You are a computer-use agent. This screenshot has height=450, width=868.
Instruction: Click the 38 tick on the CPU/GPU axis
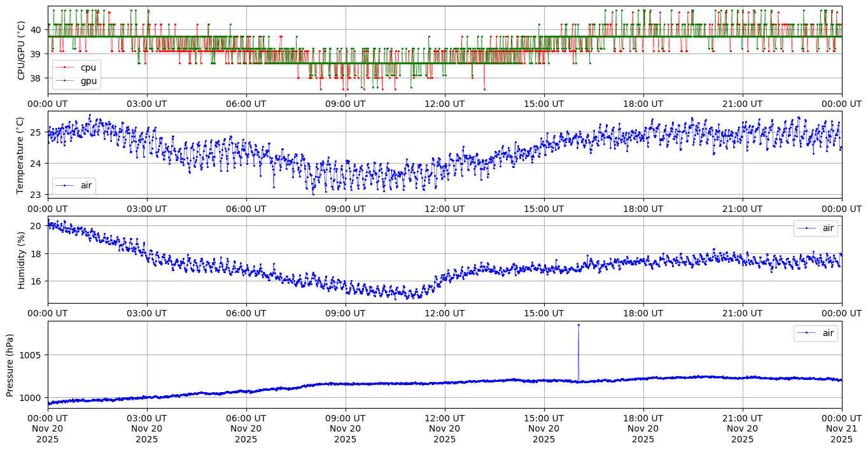point(36,78)
